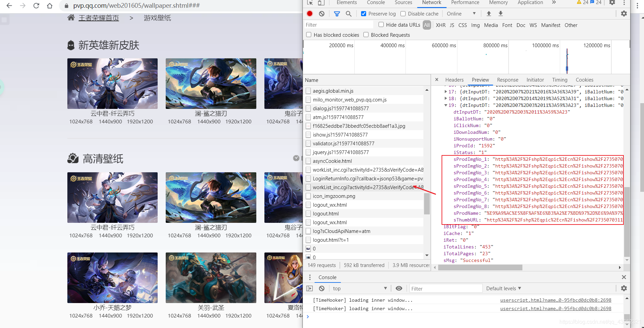Create live expression eye icon

(x=399, y=288)
